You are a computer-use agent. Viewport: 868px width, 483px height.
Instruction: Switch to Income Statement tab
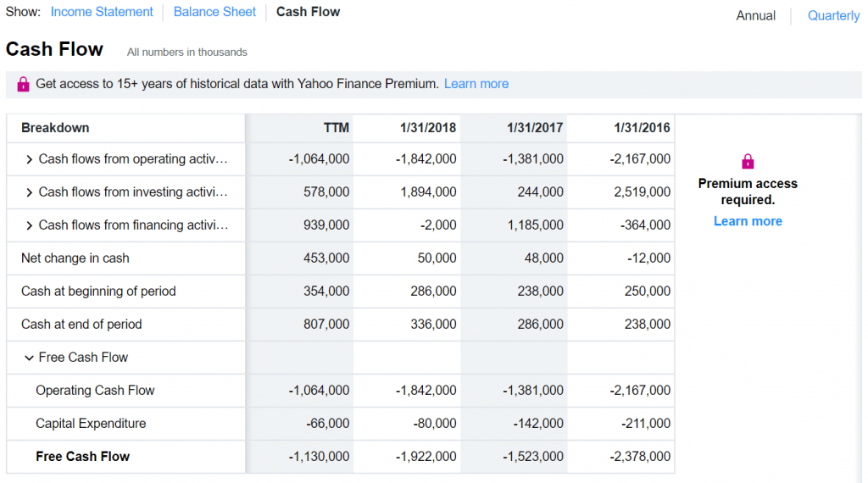[102, 12]
